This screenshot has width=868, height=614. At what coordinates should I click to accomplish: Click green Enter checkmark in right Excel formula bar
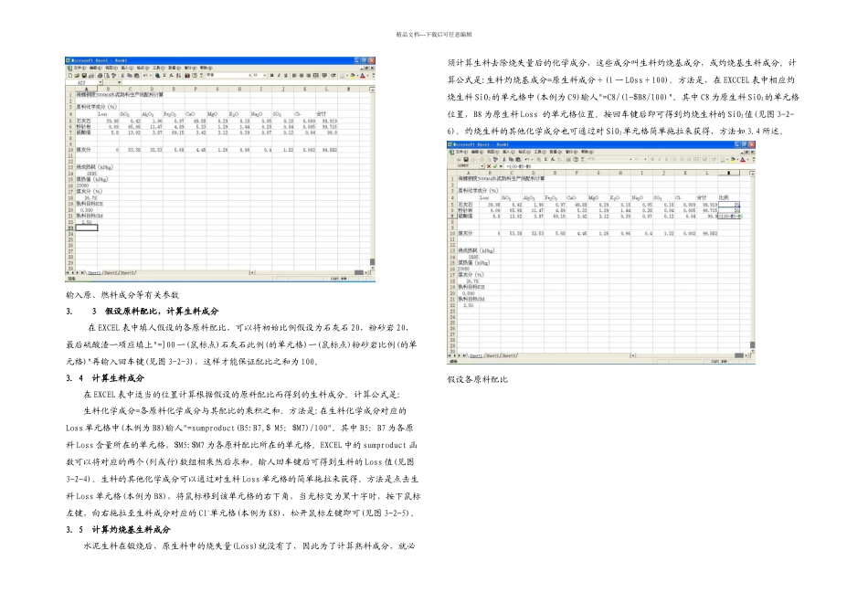pyautogui.click(x=495, y=166)
